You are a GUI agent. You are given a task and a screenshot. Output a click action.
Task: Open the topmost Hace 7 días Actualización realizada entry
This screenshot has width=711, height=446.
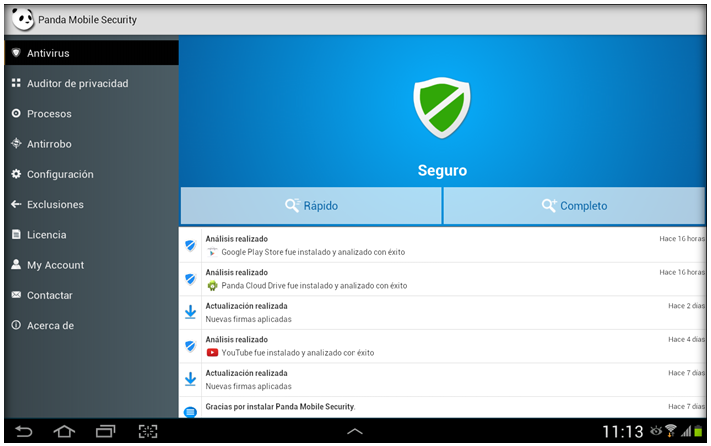point(442,379)
